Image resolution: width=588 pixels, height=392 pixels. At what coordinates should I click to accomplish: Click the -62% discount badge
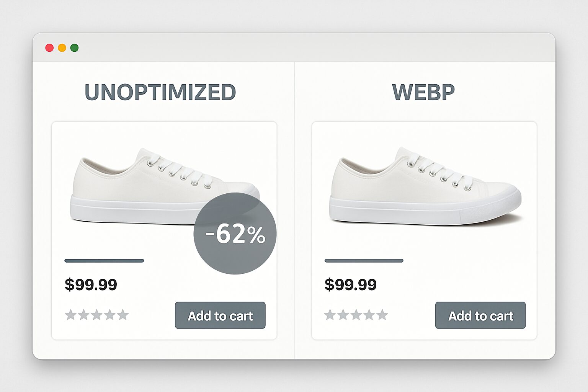point(235,234)
